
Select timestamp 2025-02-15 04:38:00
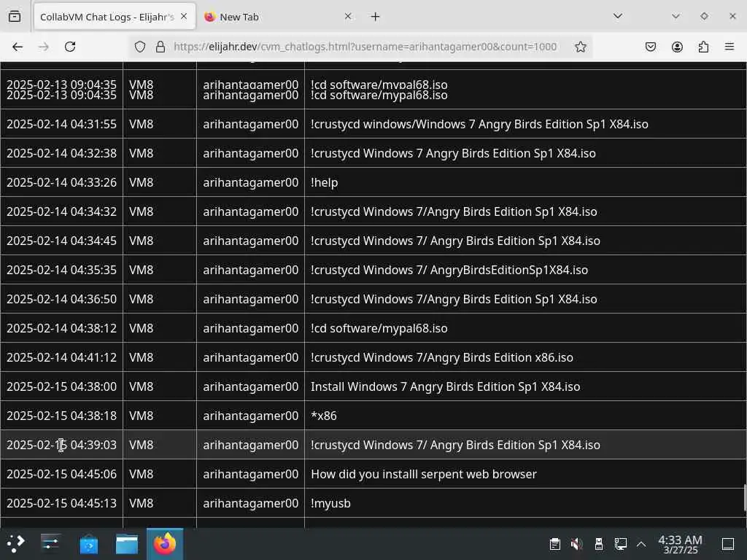61,386
